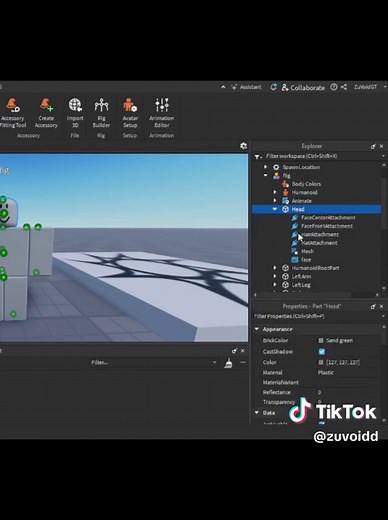Click the Animate script icon
This screenshot has width=388, height=520.
coord(285,201)
